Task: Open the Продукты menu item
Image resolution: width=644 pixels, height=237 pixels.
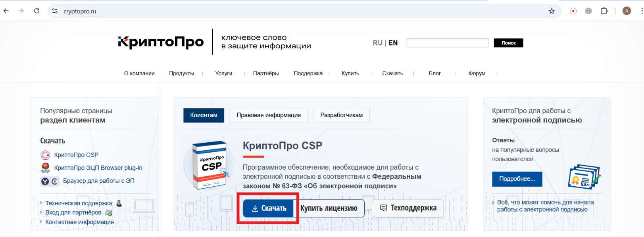Action: (x=181, y=73)
